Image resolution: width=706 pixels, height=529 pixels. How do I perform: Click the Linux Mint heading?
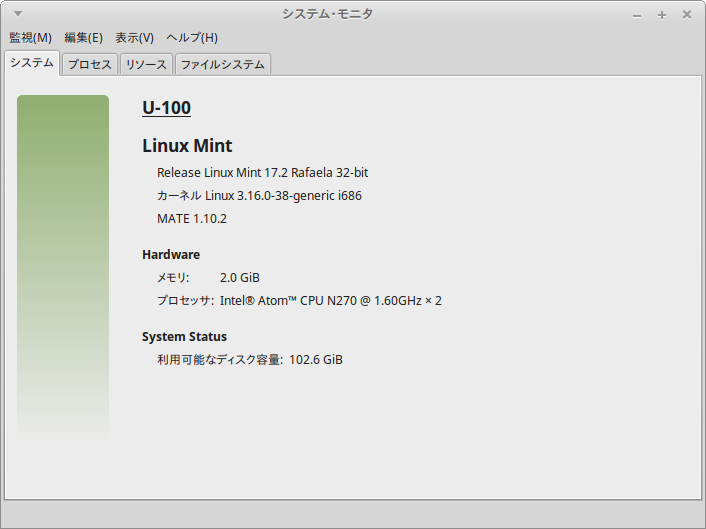click(x=187, y=145)
